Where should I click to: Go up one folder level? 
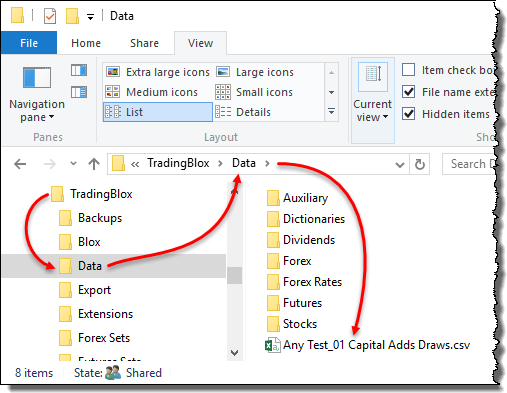94,164
